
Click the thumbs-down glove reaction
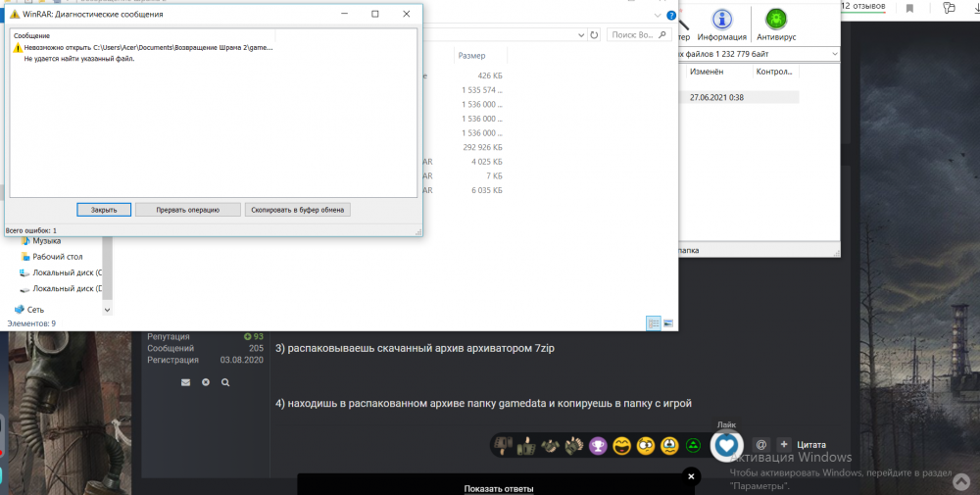(504, 446)
